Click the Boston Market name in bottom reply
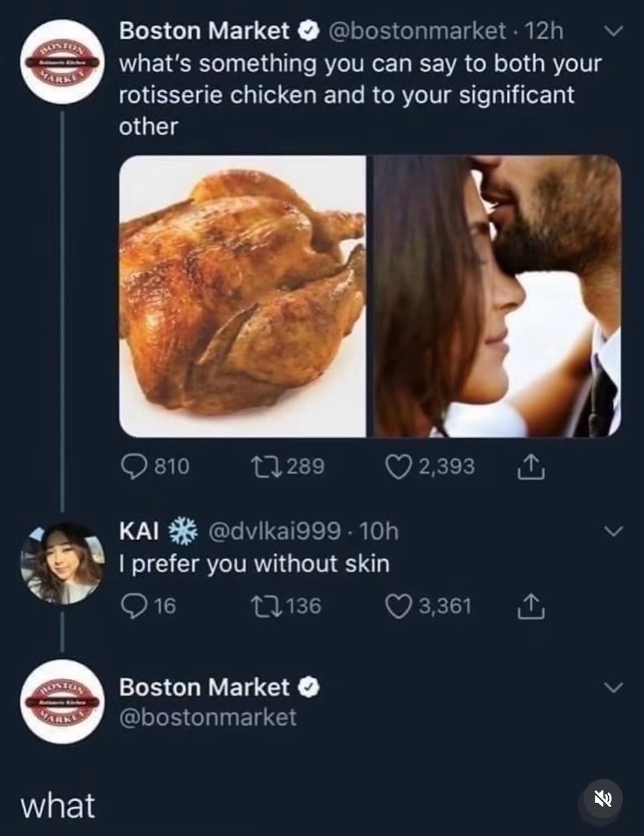This screenshot has height=836, width=644. click(x=204, y=687)
